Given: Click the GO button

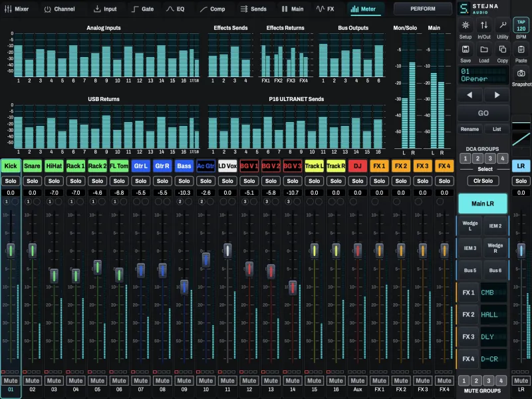Looking at the screenshot, I should pos(483,113).
